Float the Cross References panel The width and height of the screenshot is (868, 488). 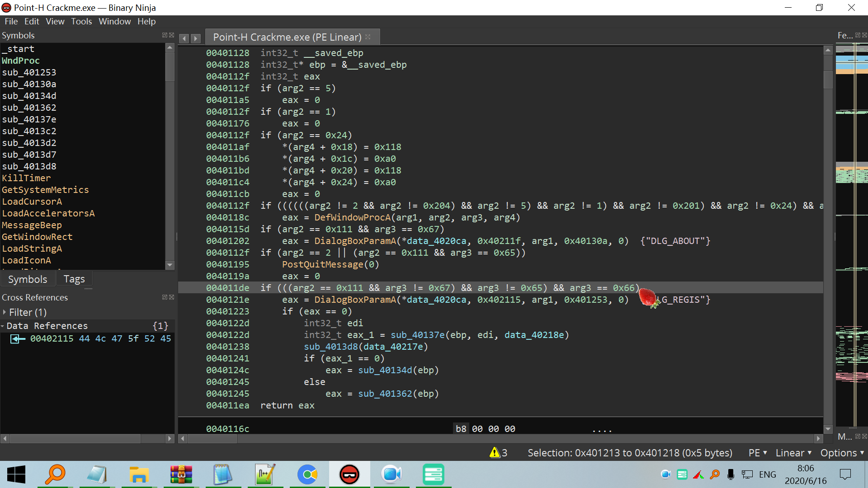tap(165, 297)
